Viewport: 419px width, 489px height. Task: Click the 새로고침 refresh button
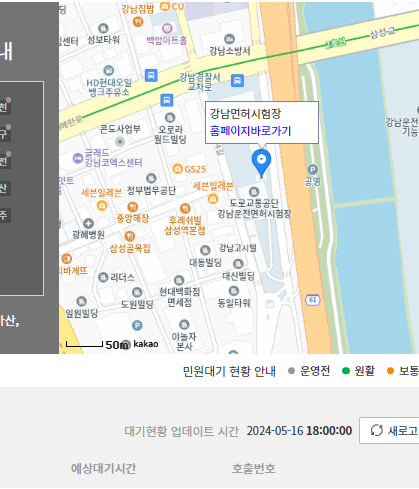389,430
